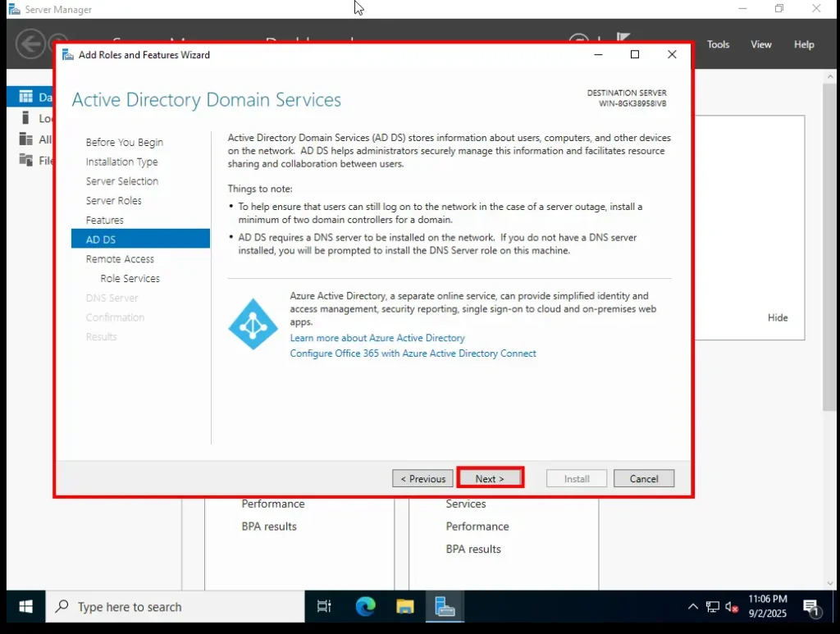The width and height of the screenshot is (840, 634).
Task: Open left tile BPA results
Action: (x=269, y=527)
